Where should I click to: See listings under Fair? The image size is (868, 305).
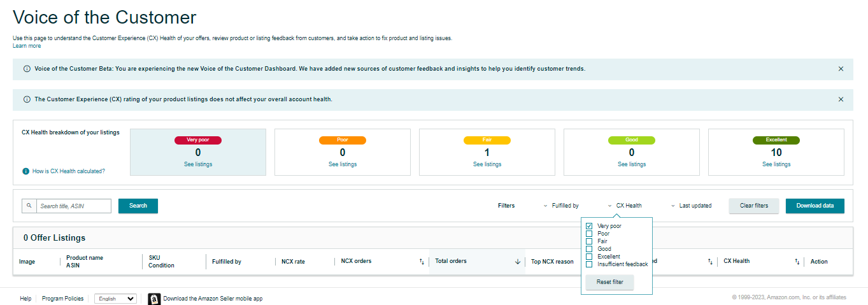(x=487, y=164)
